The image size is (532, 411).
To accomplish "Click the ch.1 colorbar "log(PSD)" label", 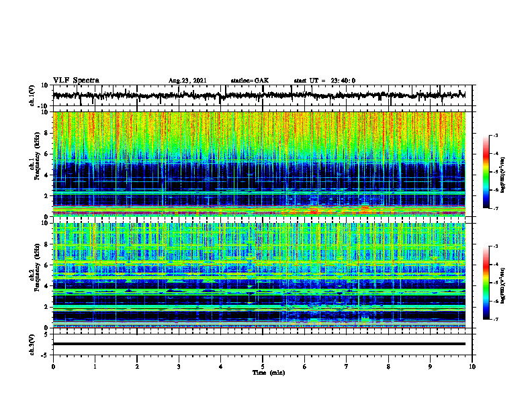I will coord(503,175).
